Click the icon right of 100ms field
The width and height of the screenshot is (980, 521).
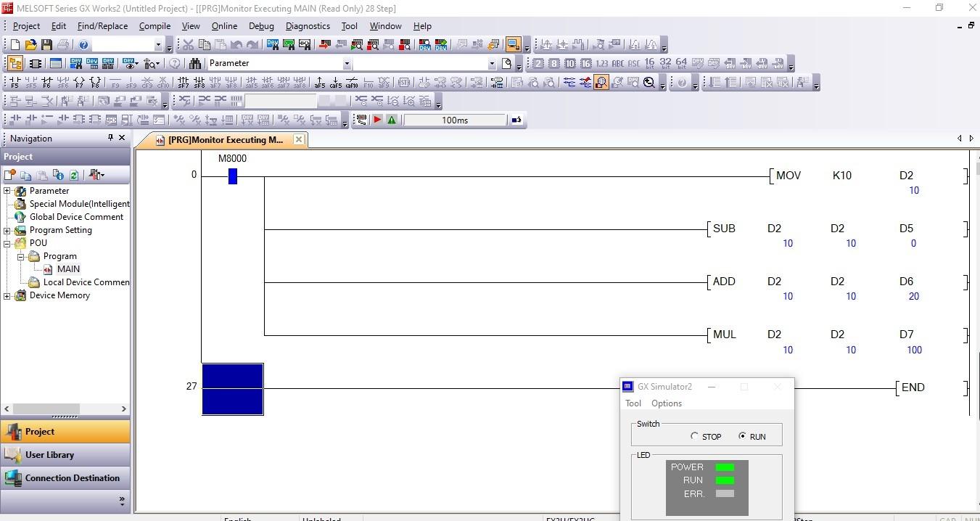tap(516, 120)
